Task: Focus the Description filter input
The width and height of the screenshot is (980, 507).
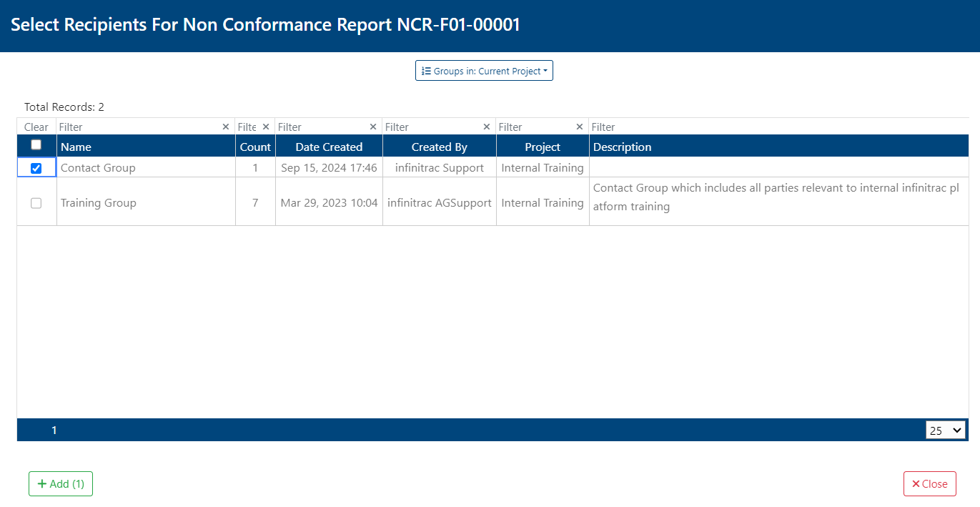Action: [779, 127]
